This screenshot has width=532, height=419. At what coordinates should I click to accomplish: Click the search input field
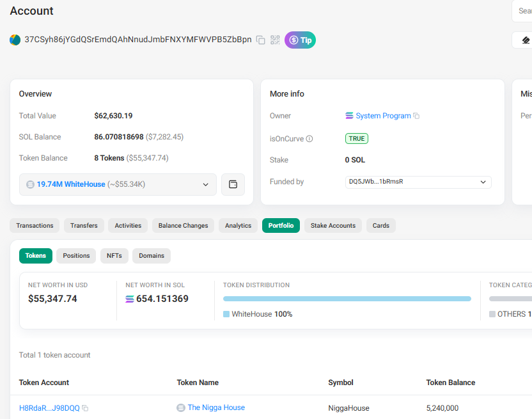pyautogui.click(x=522, y=11)
